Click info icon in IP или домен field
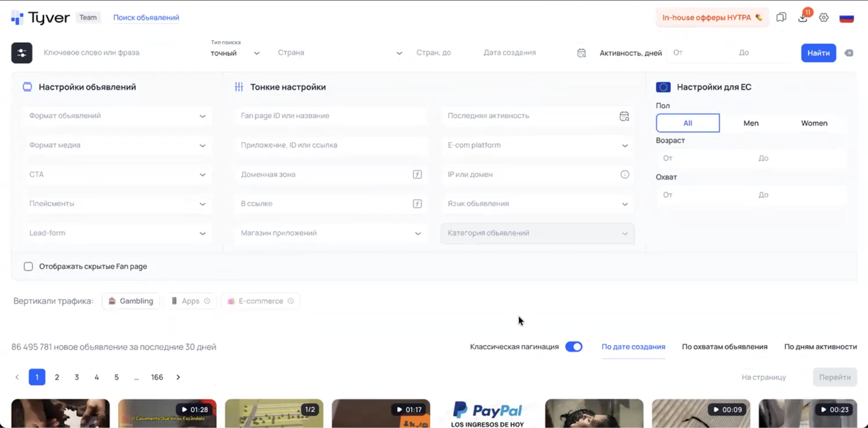Viewport: 868px width, 428px height. [624, 174]
